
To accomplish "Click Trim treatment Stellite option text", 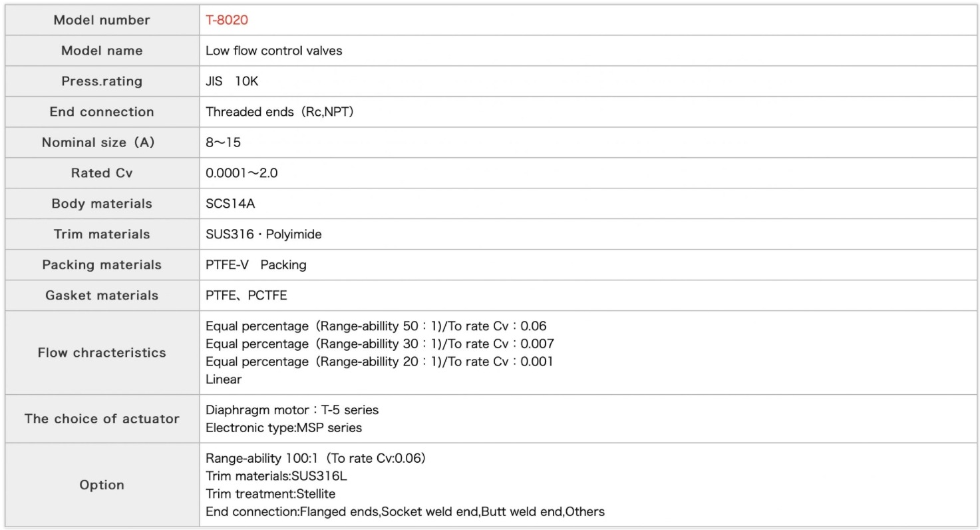I will (x=271, y=494).
